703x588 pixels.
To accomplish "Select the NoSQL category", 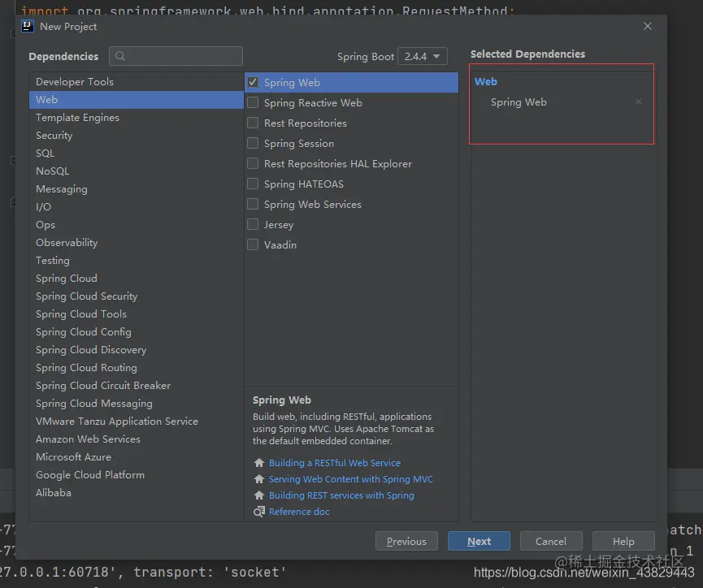I will point(137,171).
